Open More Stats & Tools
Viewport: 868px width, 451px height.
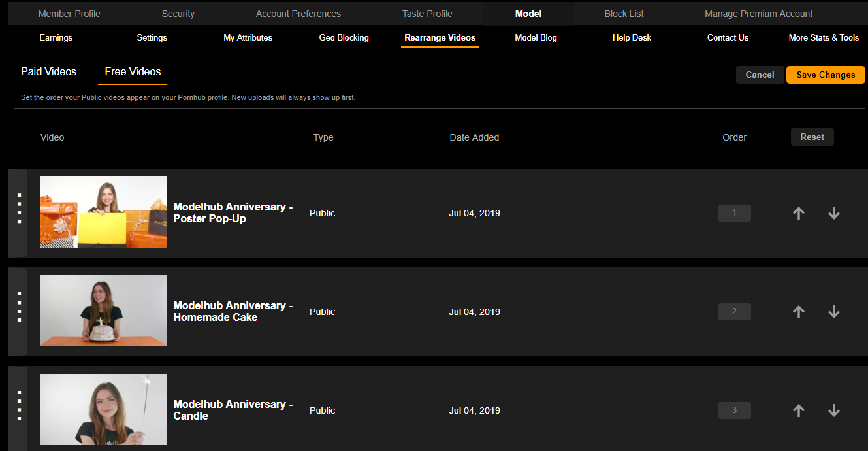[824, 37]
